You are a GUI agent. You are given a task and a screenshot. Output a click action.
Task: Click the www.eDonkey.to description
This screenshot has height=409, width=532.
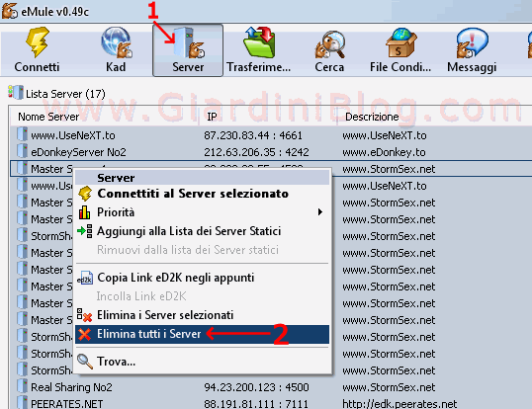(384, 152)
